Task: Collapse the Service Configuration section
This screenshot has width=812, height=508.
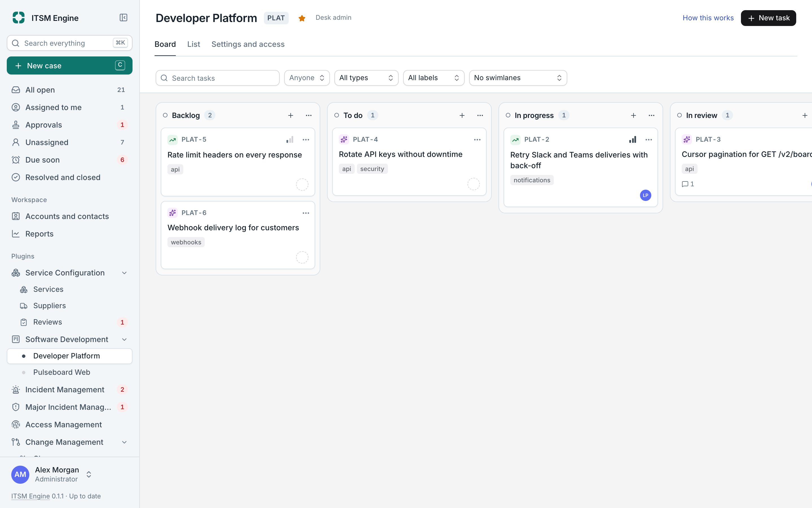Action: (124, 273)
